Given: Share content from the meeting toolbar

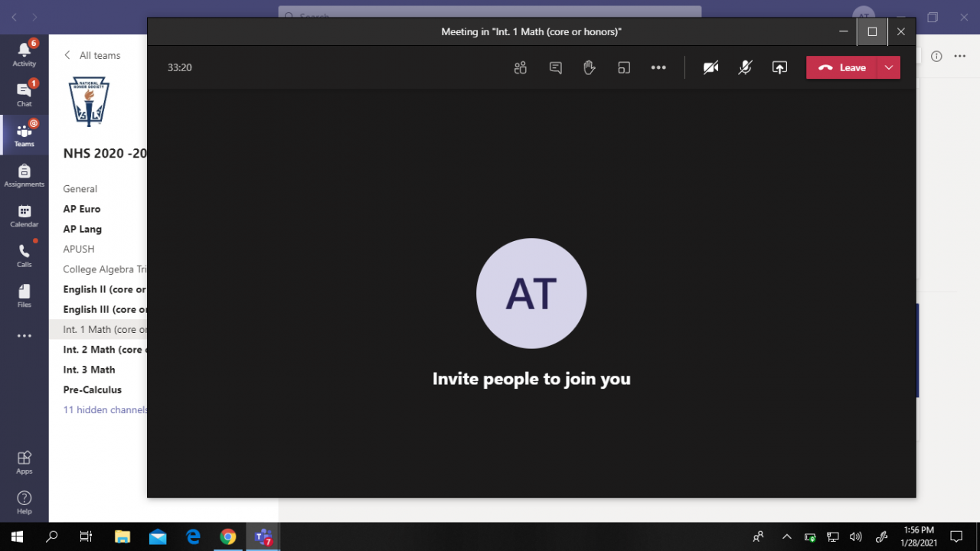Looking at the screenshot, I should 779,67.
